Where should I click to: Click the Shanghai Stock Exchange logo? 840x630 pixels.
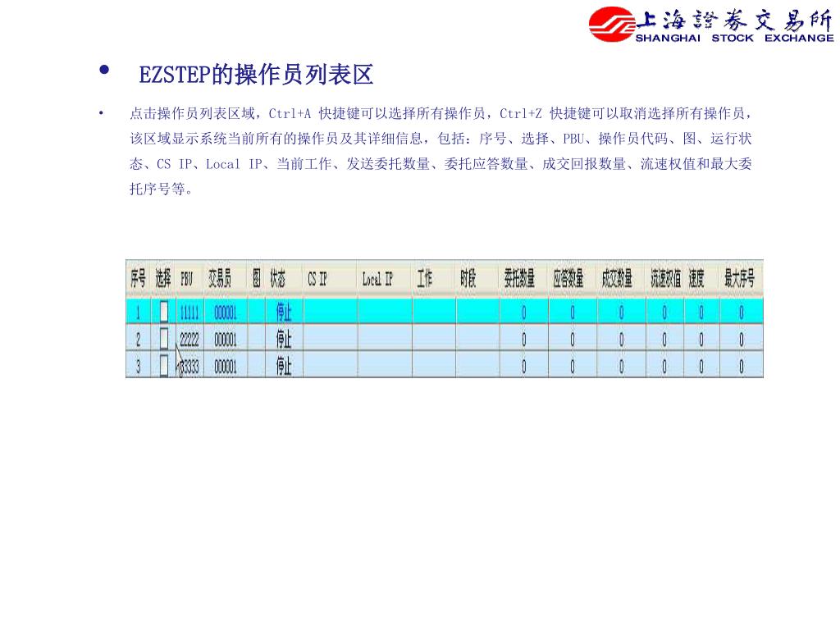point(711,25)
